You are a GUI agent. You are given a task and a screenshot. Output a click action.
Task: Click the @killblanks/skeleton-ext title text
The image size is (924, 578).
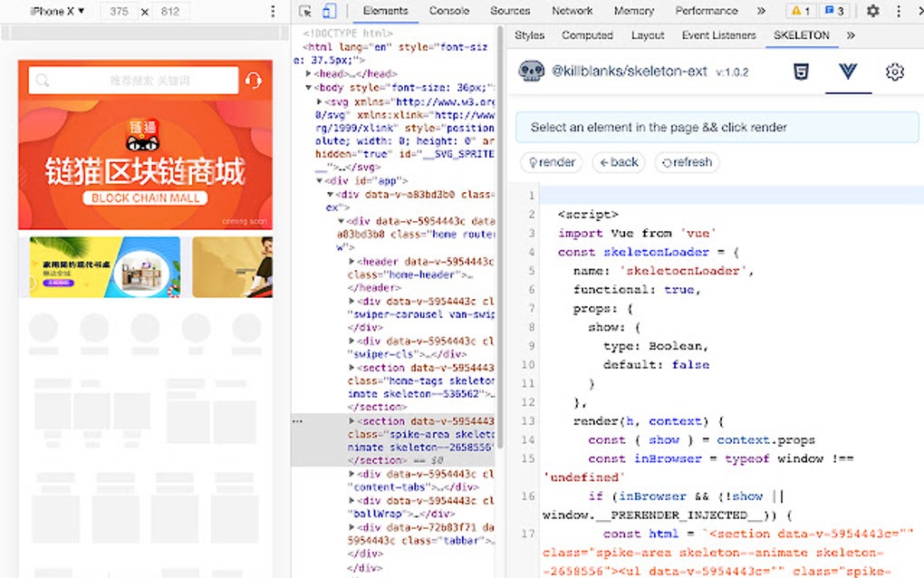[x=629, y=72]
